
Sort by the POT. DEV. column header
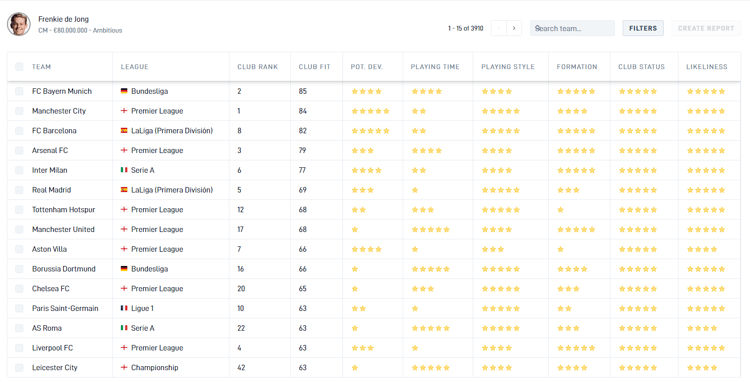(x=367, y=66)
